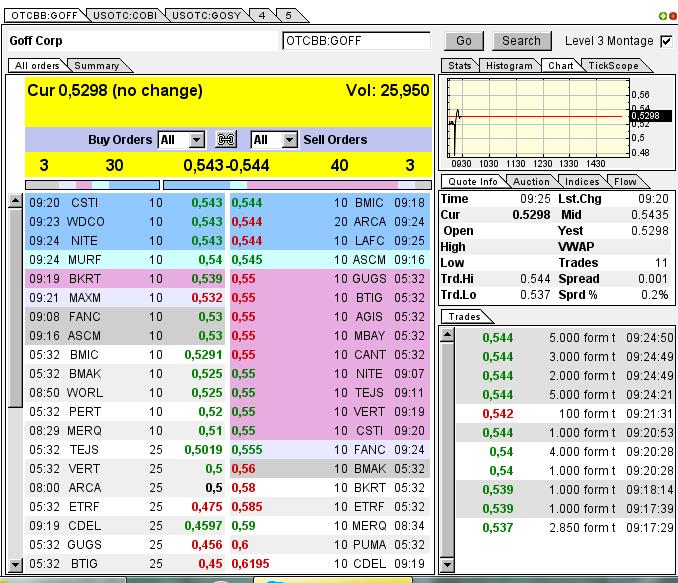Viewport: 678px width, 583px height.
Task: Open workspace tab 5
Action: [288, 16]
